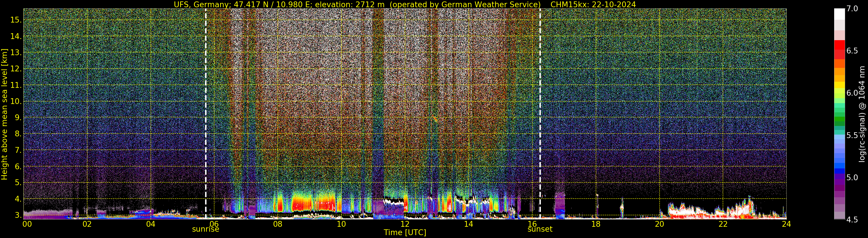The width and height of the screenshot is (868, 238).
Task: Click the "sunset" label below the time axis
Action: pos(540,229)
